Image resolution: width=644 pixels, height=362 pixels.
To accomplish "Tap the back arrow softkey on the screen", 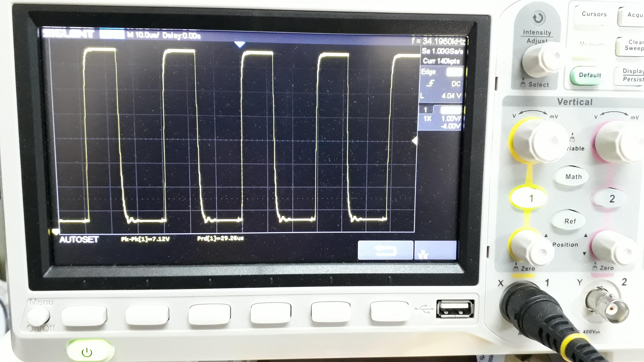I will coord(385,250).
